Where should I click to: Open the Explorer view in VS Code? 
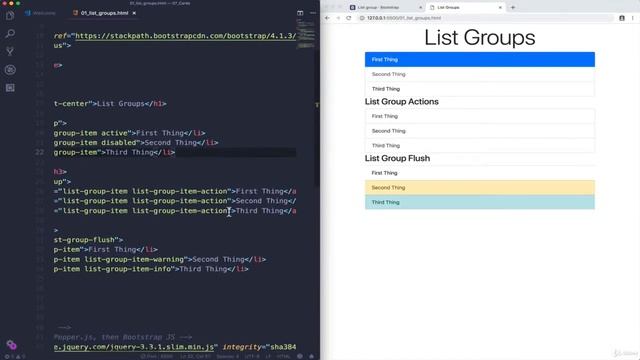coord(10,16)
